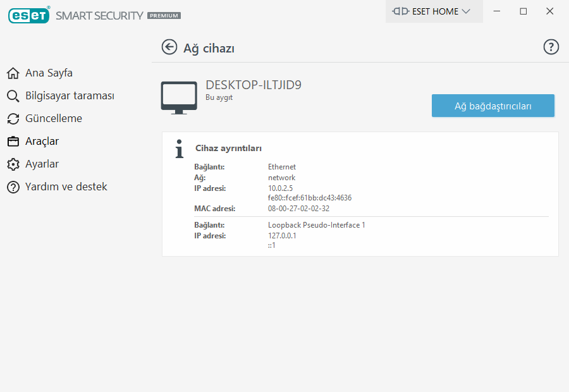Screen dimensions: 569x392
Task: Click the ESET logo in the title bar
Action: [29, 15]
